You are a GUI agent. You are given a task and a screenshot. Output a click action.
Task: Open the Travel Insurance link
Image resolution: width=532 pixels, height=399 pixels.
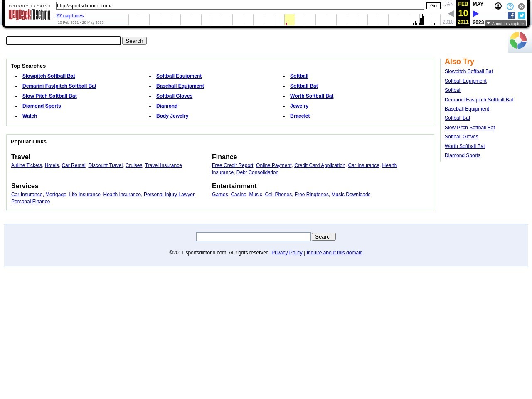(163, 165)
